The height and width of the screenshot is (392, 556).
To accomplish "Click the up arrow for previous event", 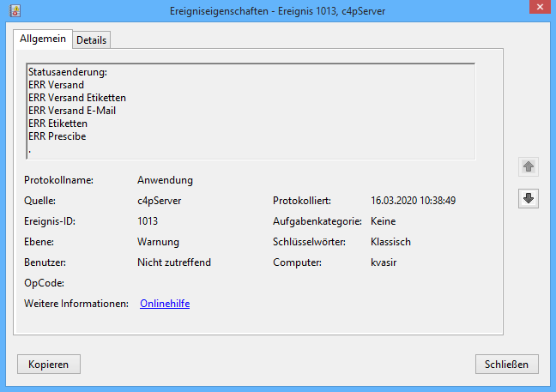I will pyautogui.click(x=529, y=166).
